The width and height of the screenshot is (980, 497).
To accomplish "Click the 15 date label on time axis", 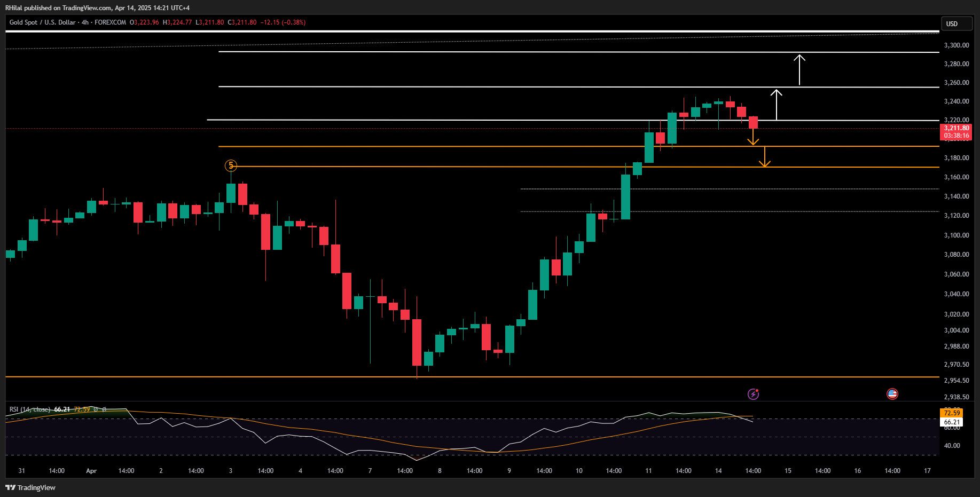I will [x=788, y=471].
